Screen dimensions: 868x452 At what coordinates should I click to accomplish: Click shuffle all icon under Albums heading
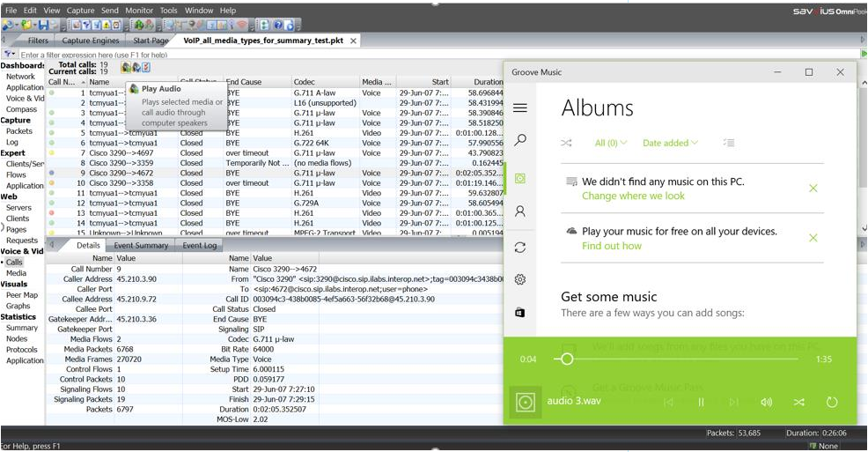[566, 143]
